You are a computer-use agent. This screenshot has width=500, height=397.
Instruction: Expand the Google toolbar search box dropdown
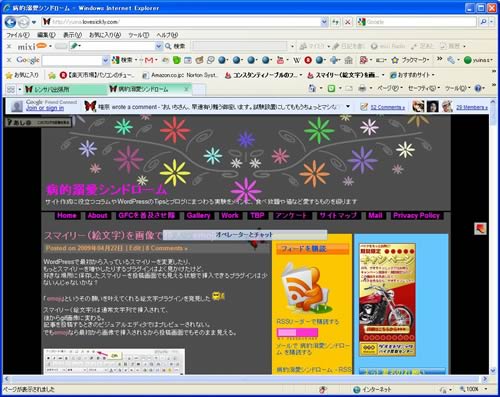pyautogui.click(x=106, y=60)
